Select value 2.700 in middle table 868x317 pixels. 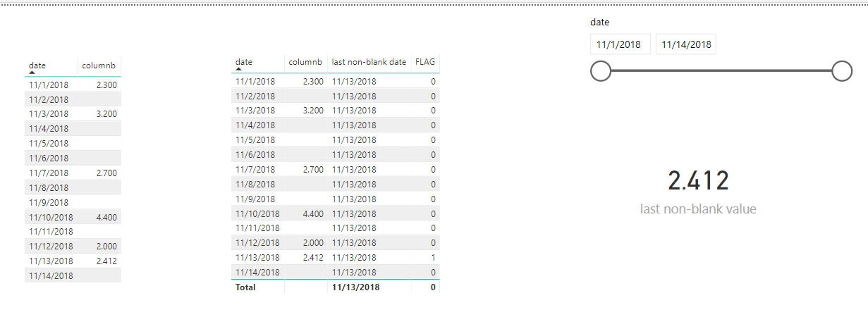[313, 169]
